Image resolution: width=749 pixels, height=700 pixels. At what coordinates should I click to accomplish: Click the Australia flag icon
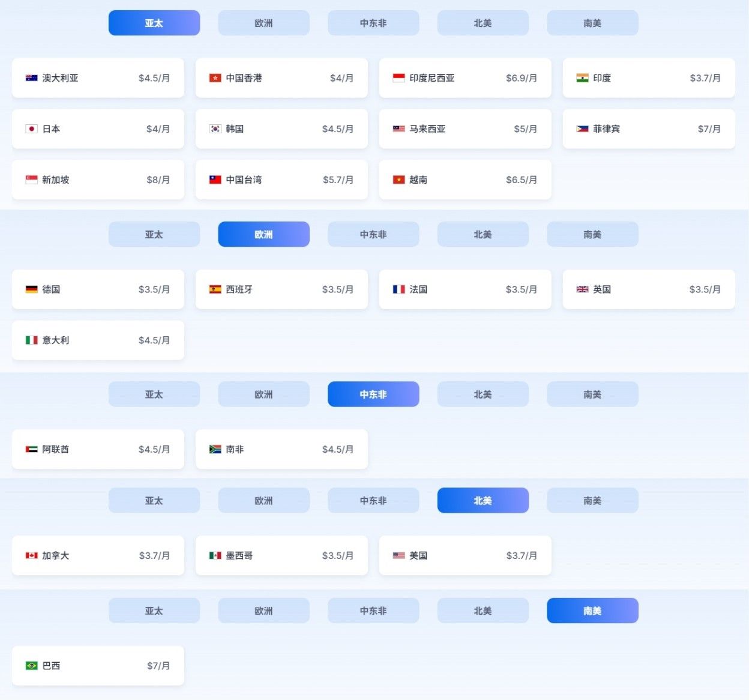tap(31, 78)
